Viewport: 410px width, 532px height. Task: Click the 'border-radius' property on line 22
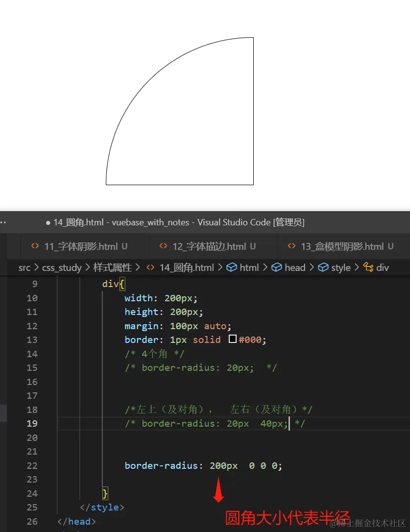(161, 465)
